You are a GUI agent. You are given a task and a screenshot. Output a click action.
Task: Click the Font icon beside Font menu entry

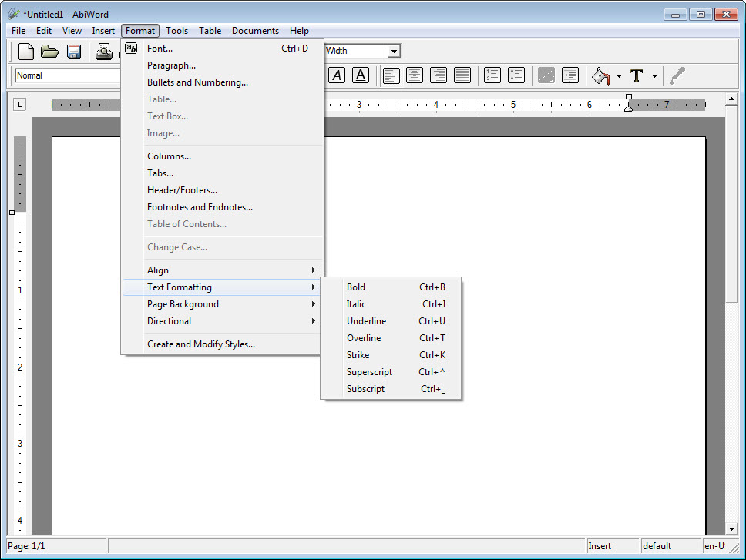(131, 48)
